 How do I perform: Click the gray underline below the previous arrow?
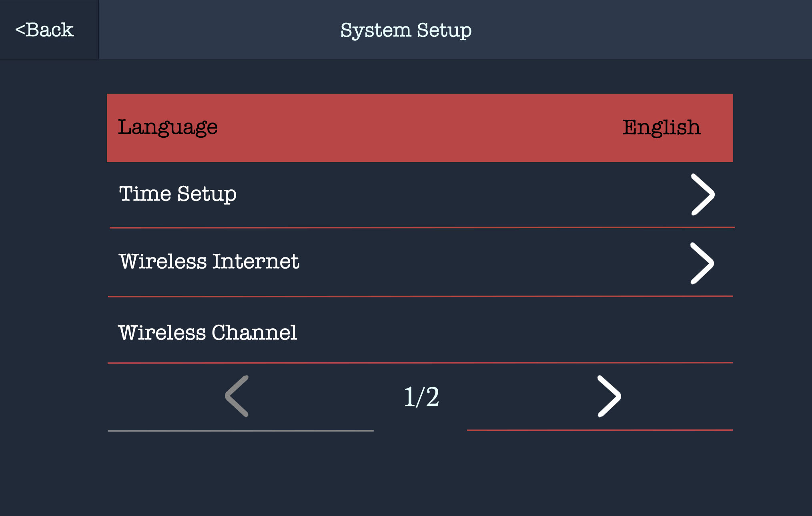pos(241,431)
